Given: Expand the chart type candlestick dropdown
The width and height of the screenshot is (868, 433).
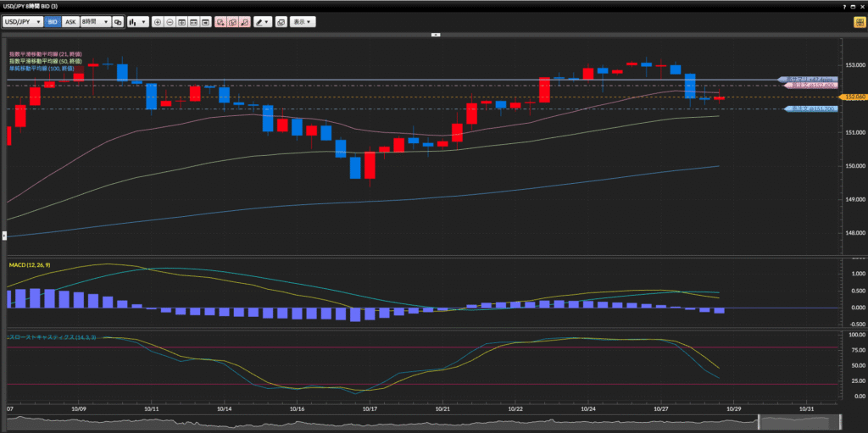Looking at the screenshot, I should click(x=137, y=22).
